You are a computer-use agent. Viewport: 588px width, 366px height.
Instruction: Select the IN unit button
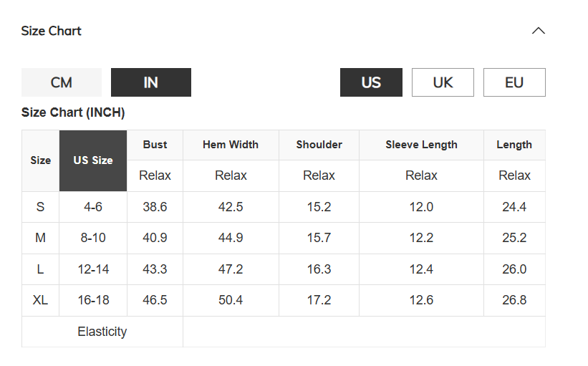(151, 82)
